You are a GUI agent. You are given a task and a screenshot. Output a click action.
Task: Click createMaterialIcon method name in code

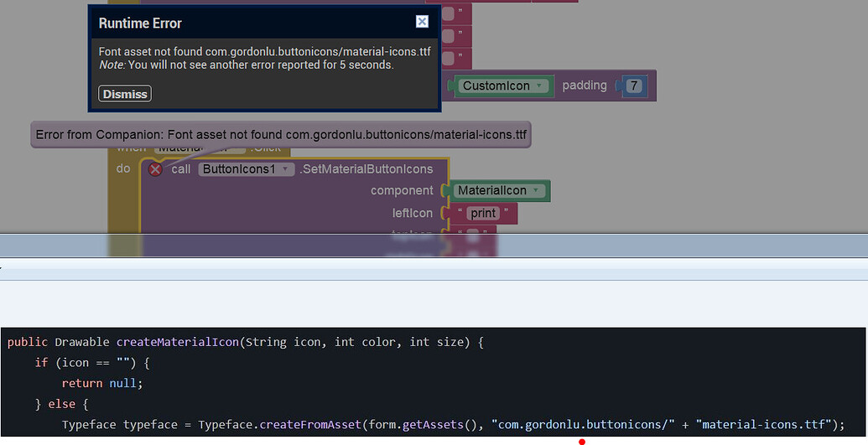(177, 342)
